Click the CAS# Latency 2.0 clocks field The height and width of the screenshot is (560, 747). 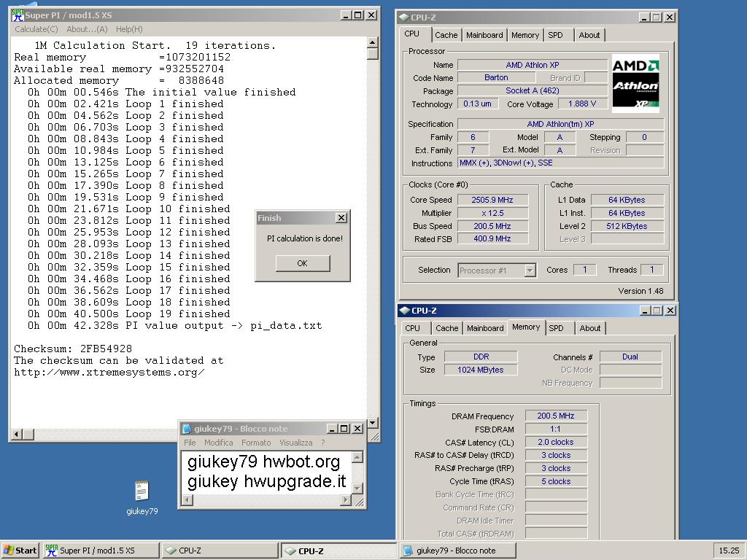(556, 442)
